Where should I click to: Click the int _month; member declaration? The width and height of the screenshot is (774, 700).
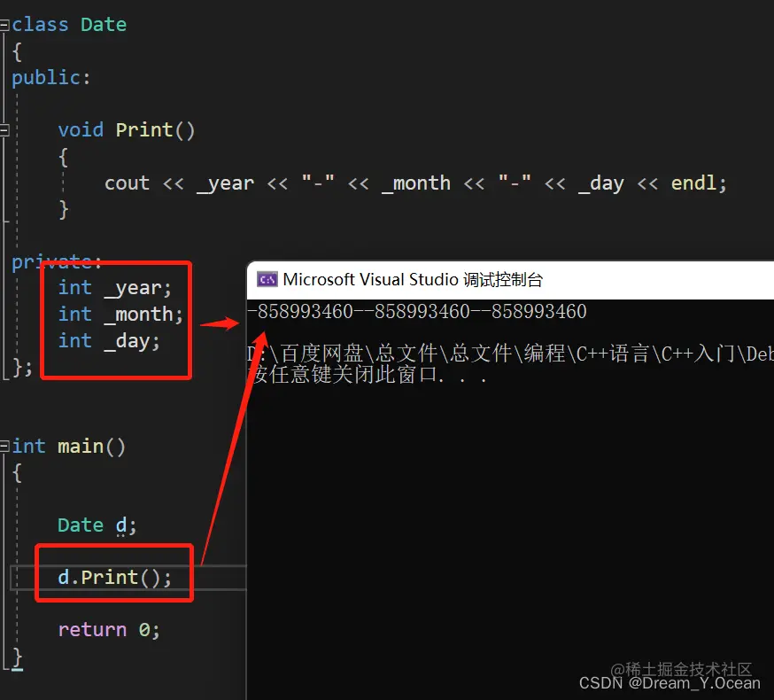pyautogui.click(x=120, y=315)
